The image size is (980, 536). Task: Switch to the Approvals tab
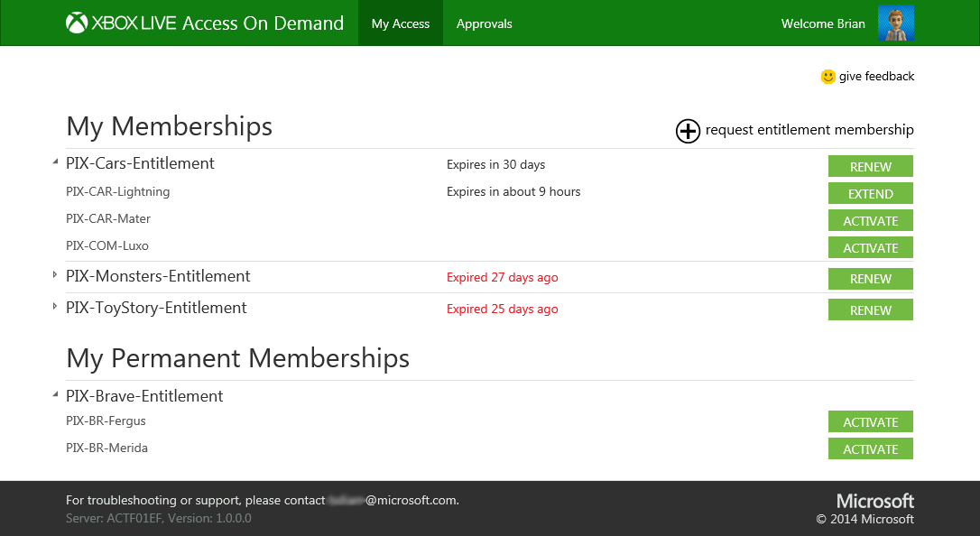click(x=485, y=23)
